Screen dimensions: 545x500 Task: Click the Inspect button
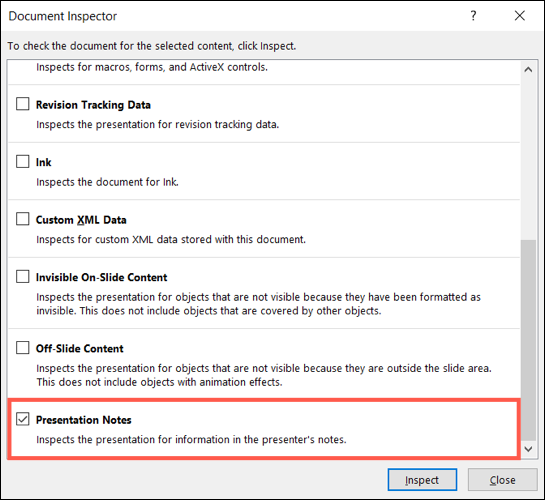point(422,480)
